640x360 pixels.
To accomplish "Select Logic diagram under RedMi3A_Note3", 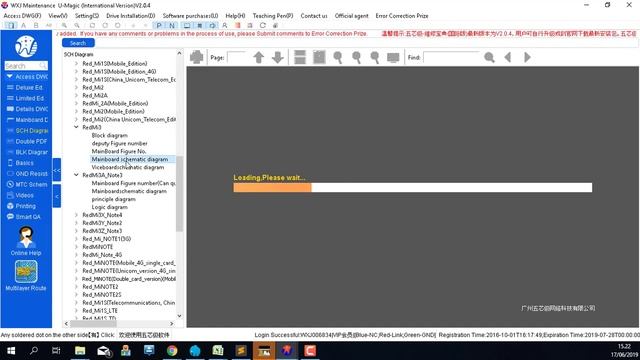I will 109,207.
